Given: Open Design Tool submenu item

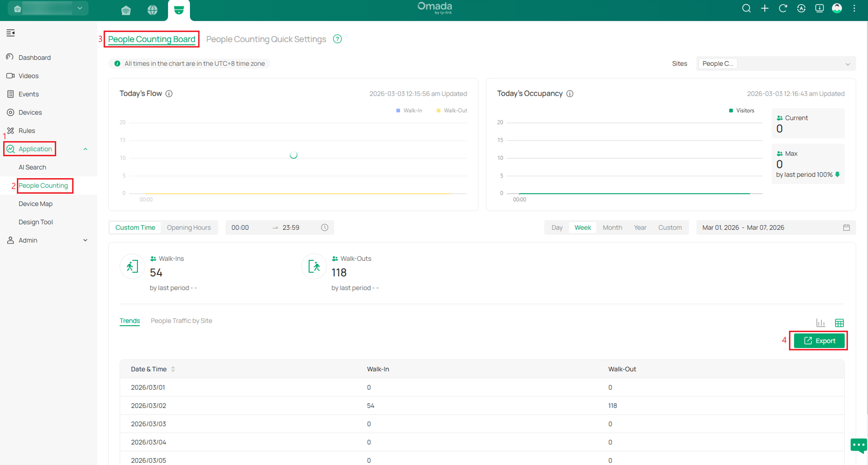Looking at the screenshot, I should [35, 222].
